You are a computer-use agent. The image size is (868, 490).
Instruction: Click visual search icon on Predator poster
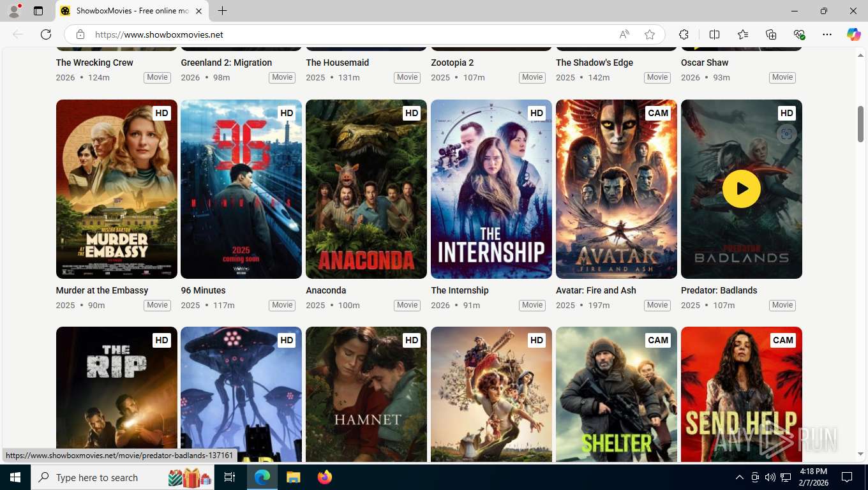coord(786,134)
